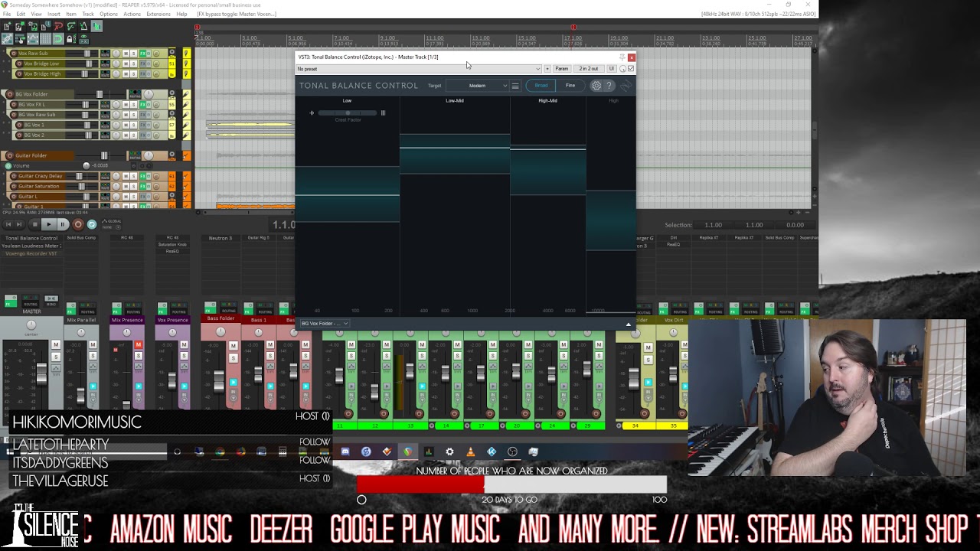Mute the Vox Bridge Low track
980x551 pixels.
(x=126, y=64)
